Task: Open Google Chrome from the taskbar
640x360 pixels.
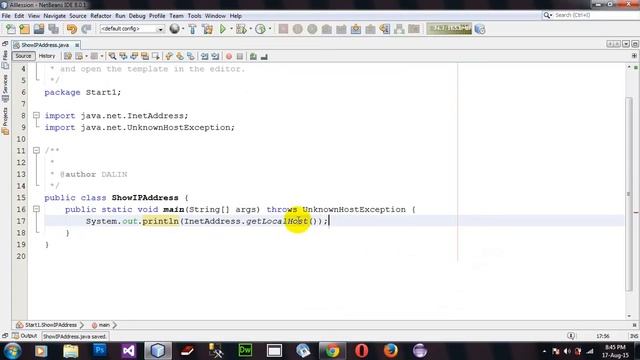Action: coord(332,351)
